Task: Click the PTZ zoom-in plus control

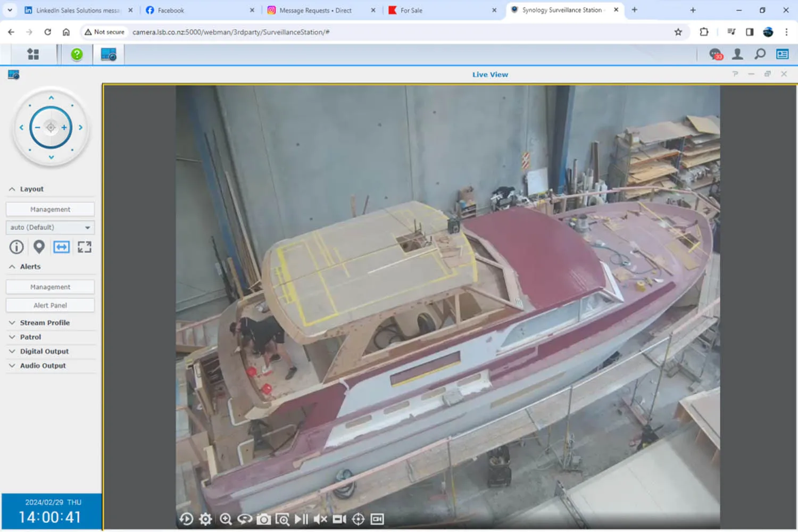Action: tap(64, 128)
